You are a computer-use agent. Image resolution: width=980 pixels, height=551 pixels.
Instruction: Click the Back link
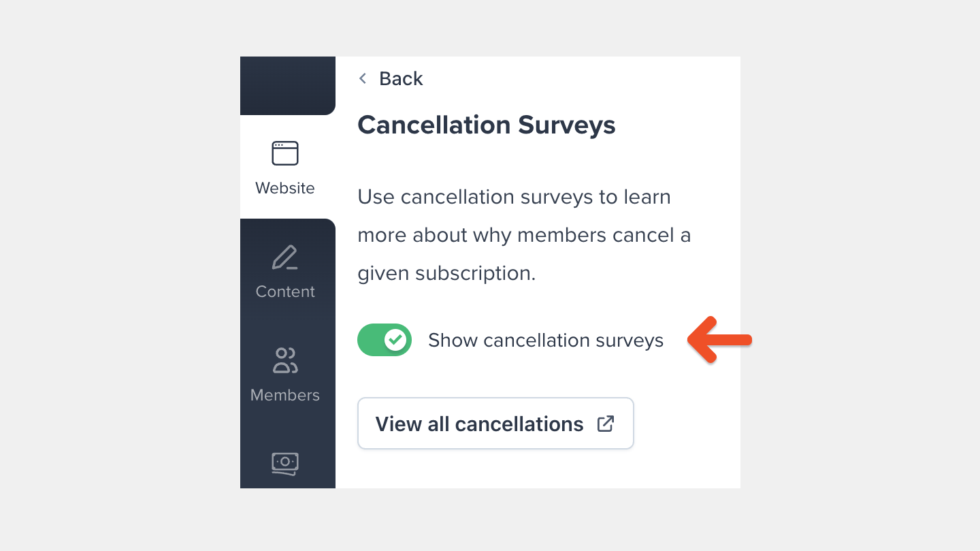pyautogui.click(x=401, y=78)
